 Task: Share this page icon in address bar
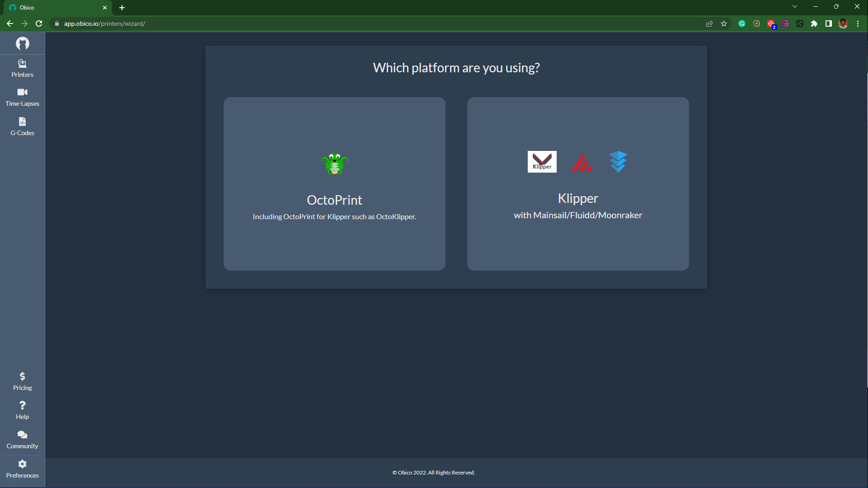coord(709,23)
